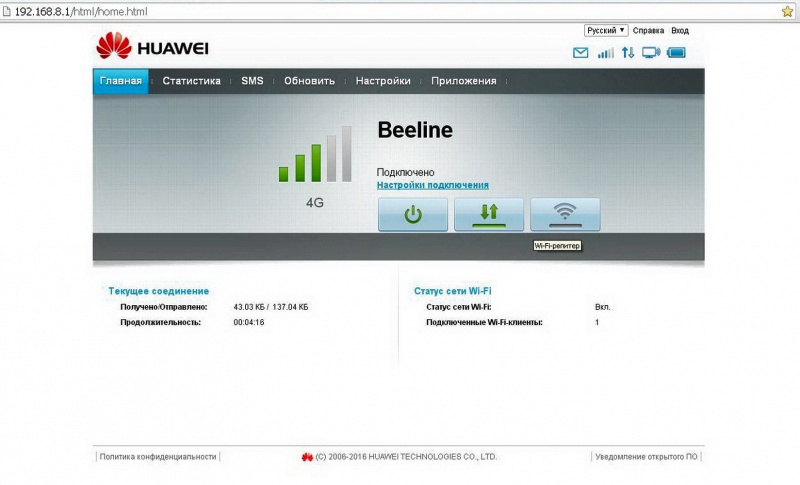Go to the Обновить tab

click(x=309, y=81)
